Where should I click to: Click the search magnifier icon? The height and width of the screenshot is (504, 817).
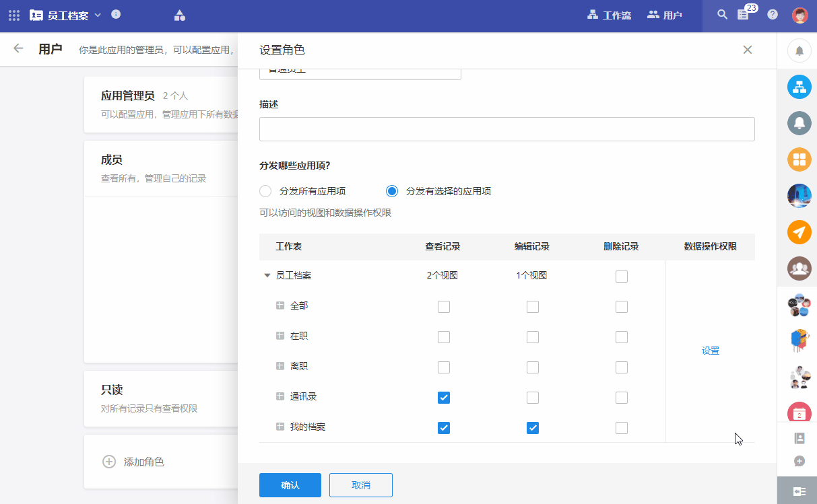[722, 15]
